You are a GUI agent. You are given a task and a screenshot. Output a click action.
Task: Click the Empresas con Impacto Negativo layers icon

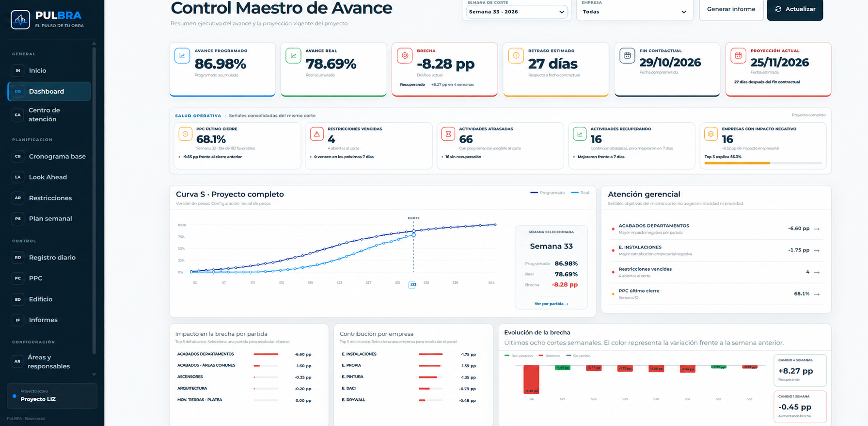711,134
